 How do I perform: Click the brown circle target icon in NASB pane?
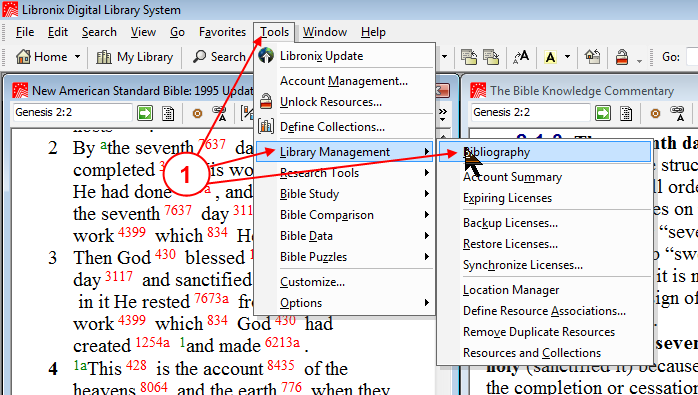(x=197, y=113)
